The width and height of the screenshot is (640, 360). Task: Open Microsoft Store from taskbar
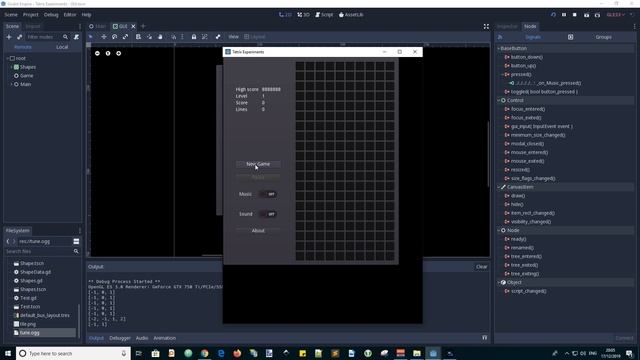pos(155,353)
